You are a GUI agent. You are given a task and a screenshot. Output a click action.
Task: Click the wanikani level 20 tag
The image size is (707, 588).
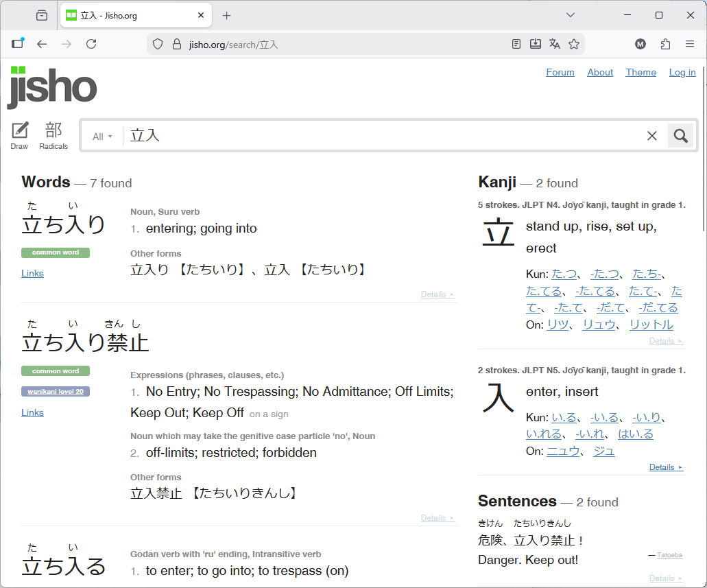point(55,391)
